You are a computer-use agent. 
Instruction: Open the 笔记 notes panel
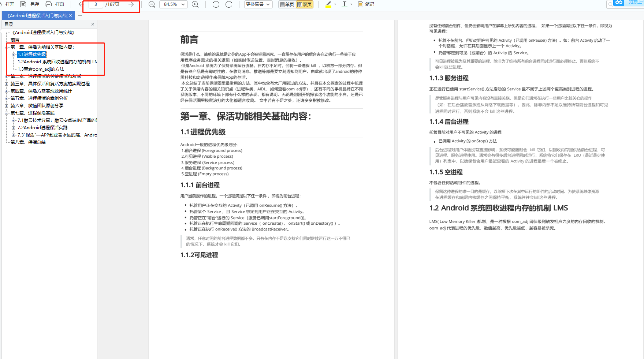pyautogui.click(x=366, y=4)
